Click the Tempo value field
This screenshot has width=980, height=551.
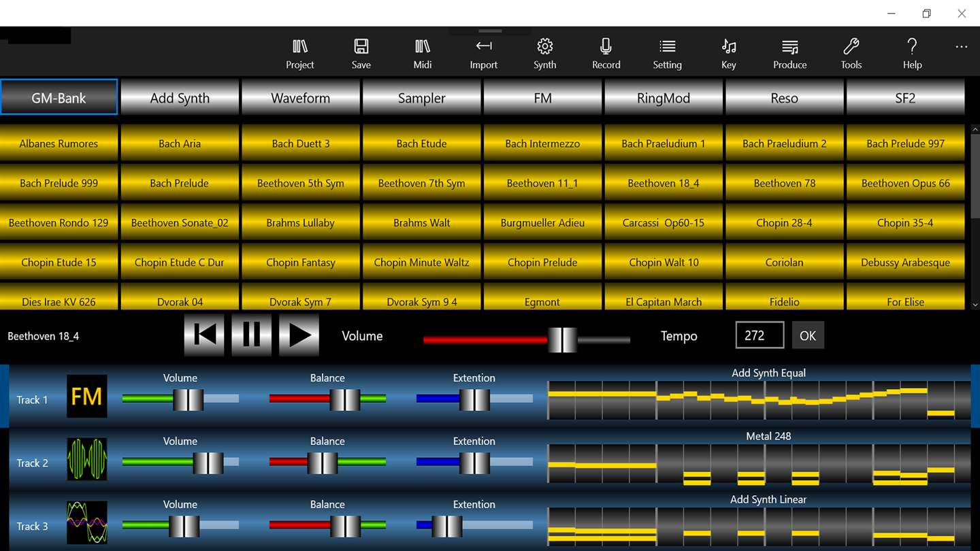[759, 335]
